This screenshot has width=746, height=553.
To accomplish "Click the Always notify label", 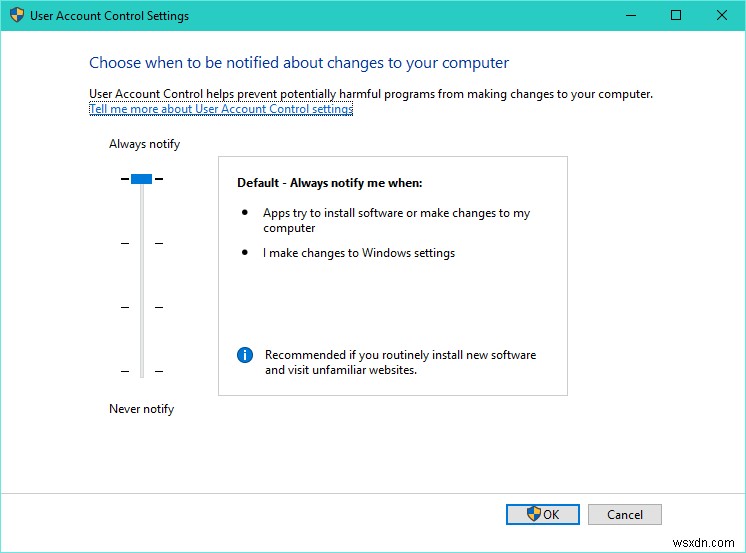I will point(145,144).
